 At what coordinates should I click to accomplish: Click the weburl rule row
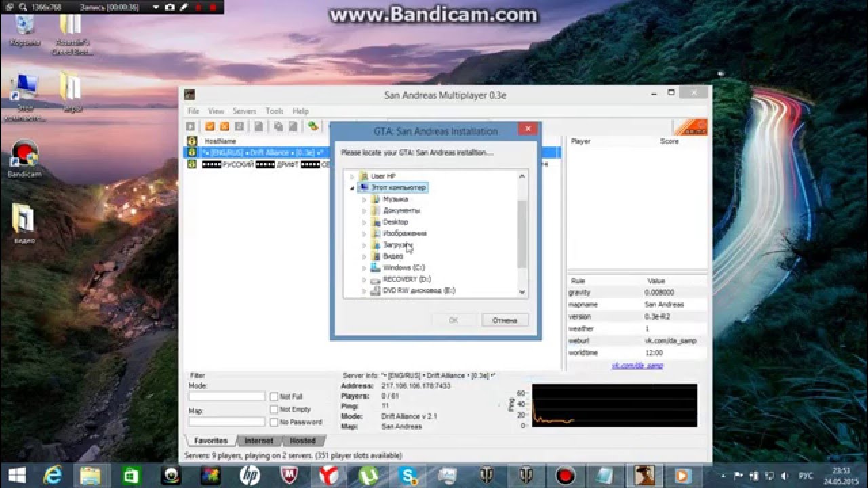(x=637, y=341)
